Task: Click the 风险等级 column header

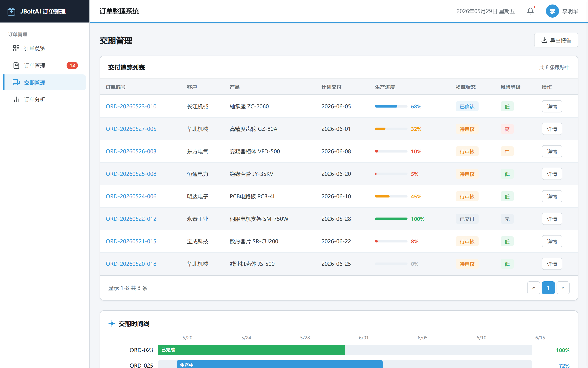Action: coord(510,87)
